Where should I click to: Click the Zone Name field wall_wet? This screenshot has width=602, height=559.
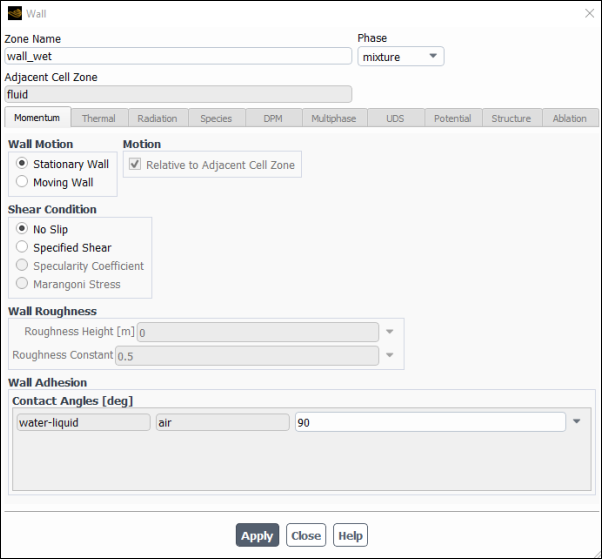178,56
